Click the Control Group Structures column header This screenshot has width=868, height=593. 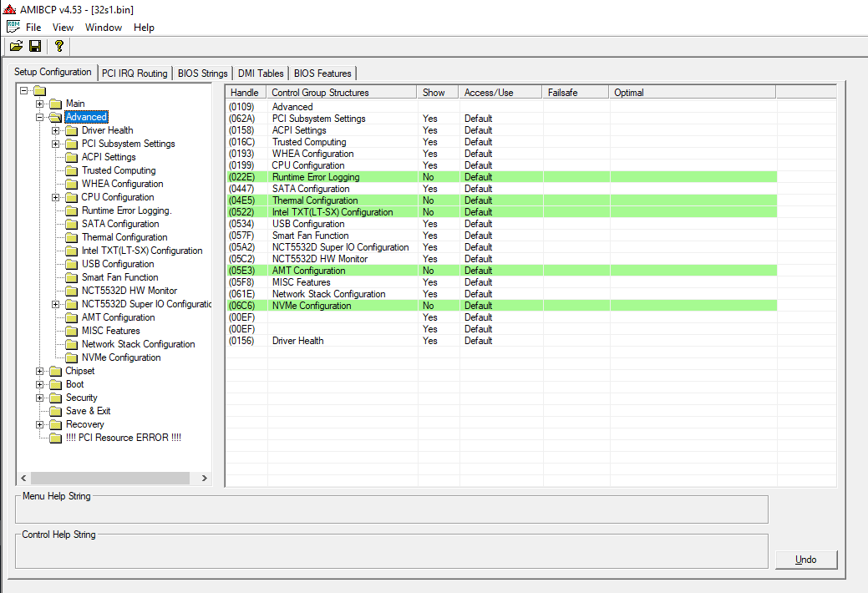point(341,93)
